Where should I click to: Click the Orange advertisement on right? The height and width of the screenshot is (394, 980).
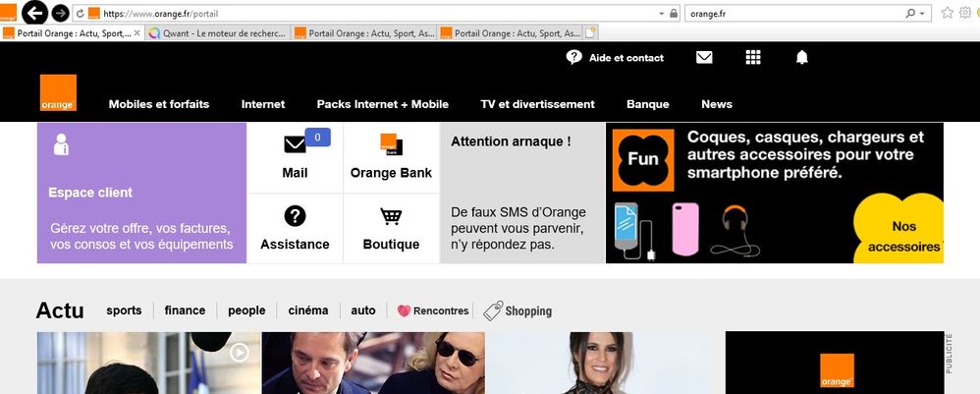(835, 363)
